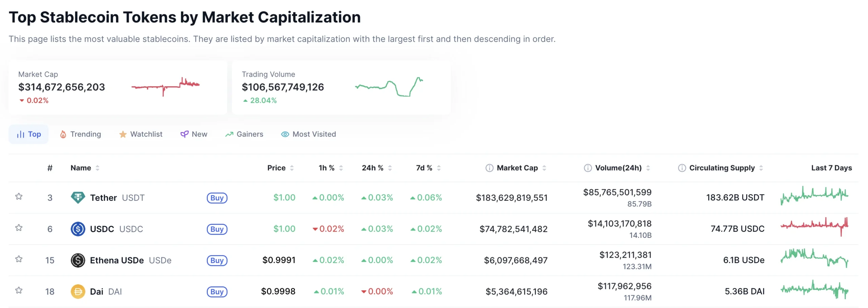Sort table by Price column arrows
868x308 pixels.
click(292, 168)
